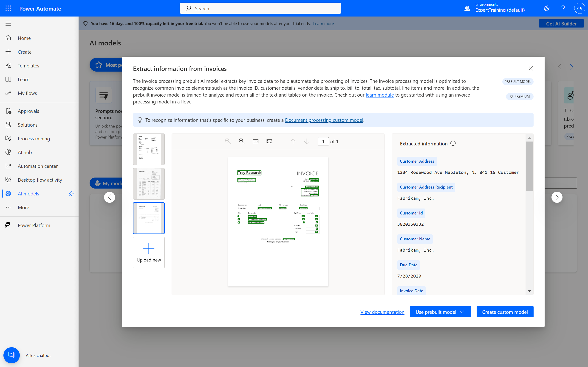
Task: Click the Create custom model button
Action: [505, 312]
